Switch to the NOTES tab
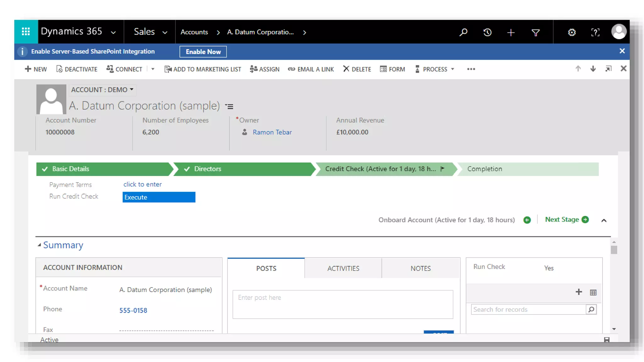The width and height of the screenshot is (644, 362). 420,268
